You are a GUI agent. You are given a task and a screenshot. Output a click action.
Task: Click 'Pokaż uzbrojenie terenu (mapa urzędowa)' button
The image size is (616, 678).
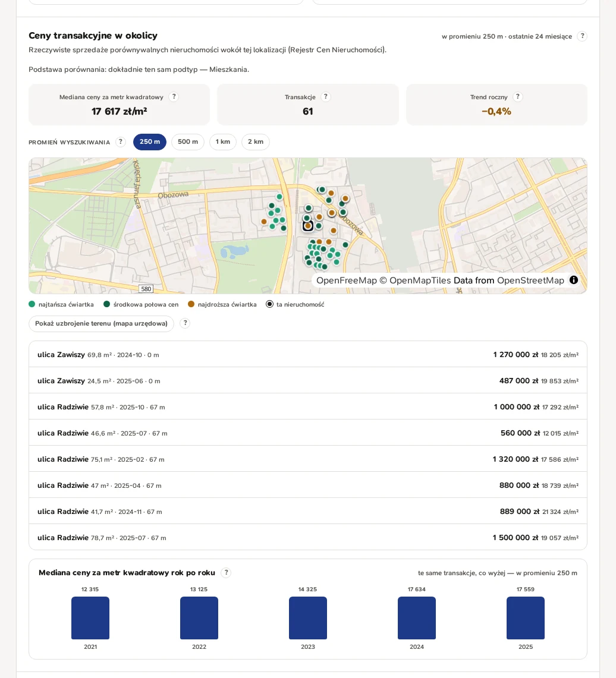tap(101, 323)
